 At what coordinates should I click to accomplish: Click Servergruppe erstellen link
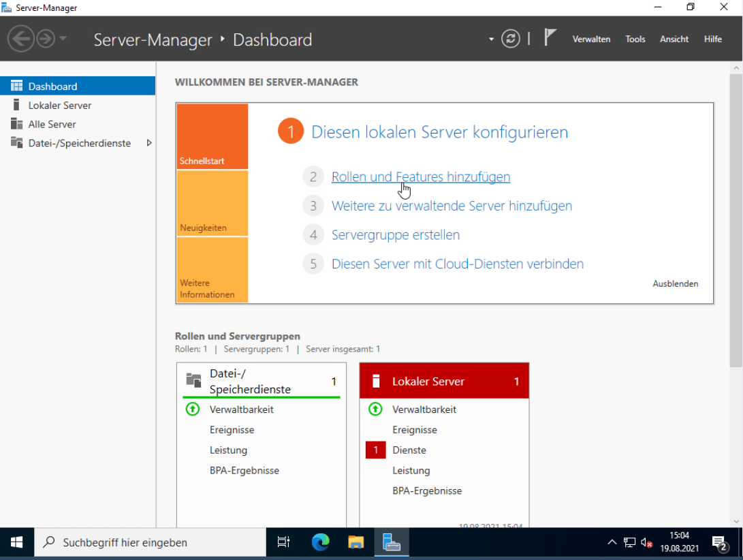pyautogui.click(x=396, y=235)
